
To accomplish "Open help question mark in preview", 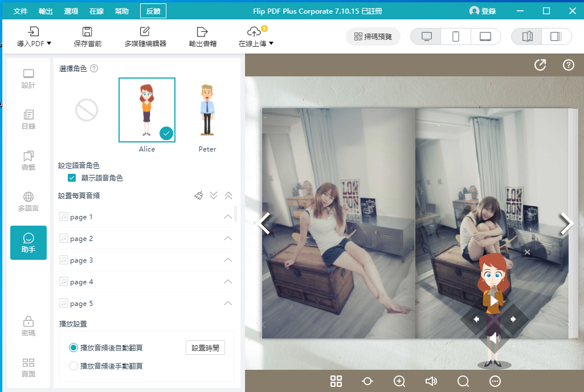I will (568, 65).
